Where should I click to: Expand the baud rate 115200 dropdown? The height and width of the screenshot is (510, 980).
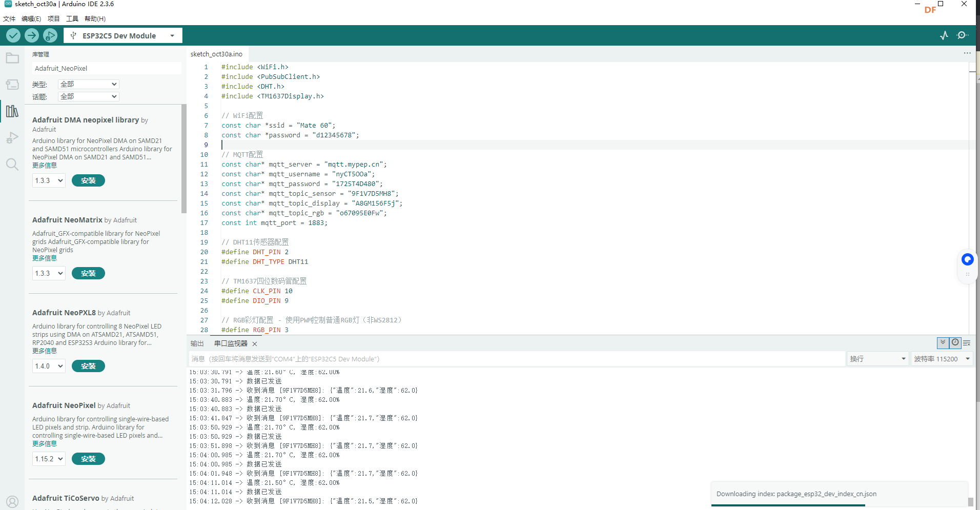[x=942, y=359]
